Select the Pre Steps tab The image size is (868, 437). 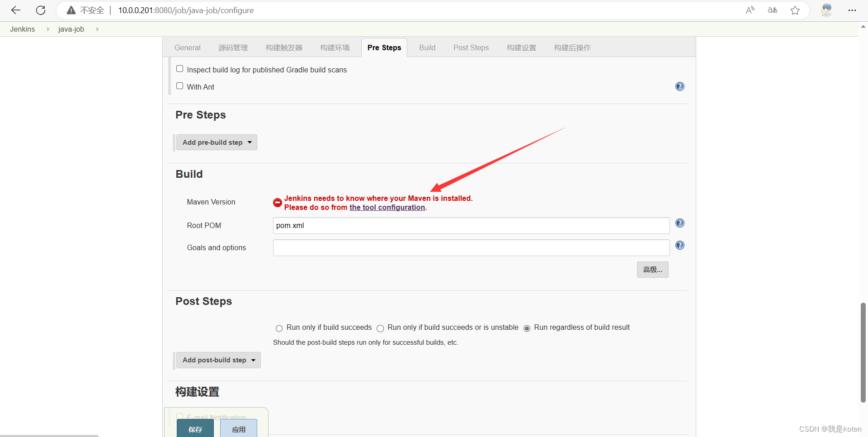[x=384, y=47]
